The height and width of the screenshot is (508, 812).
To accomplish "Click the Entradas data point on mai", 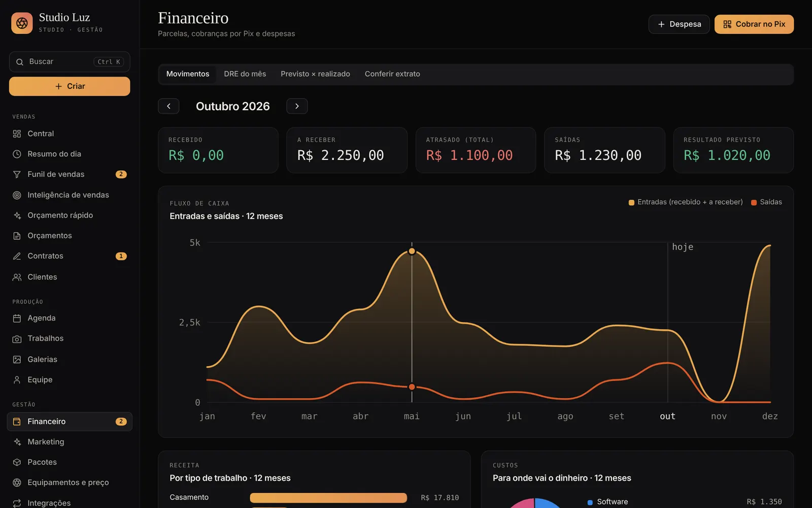I will [x=412, y=251].
